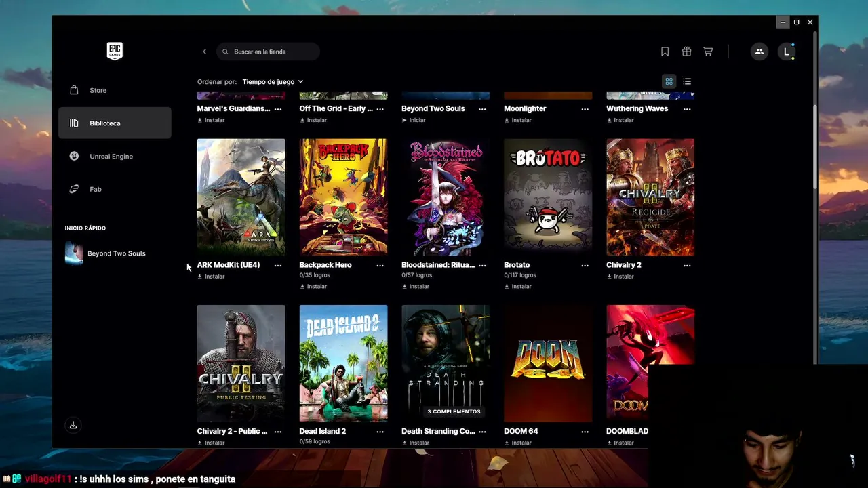Image resolution: width=868 pixels, height=488 pixels.
Task: Click the Inicio Rápido heading
Action: [85, 228]
